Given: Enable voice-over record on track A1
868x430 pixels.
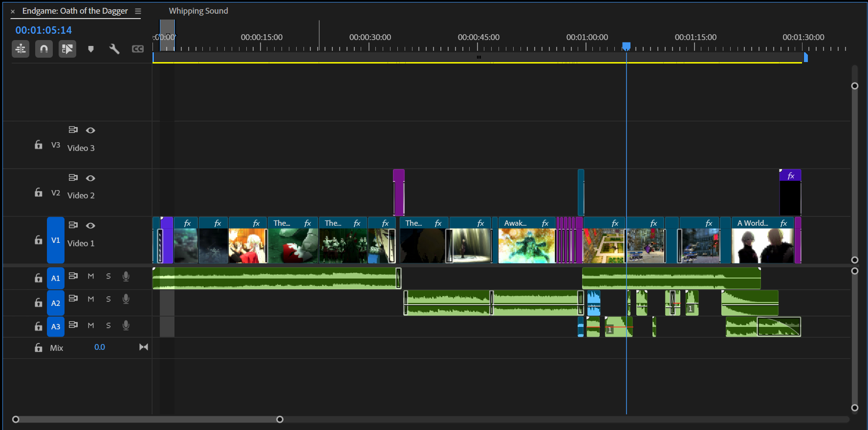Looking at the screenshot, I should pos(126,277).
